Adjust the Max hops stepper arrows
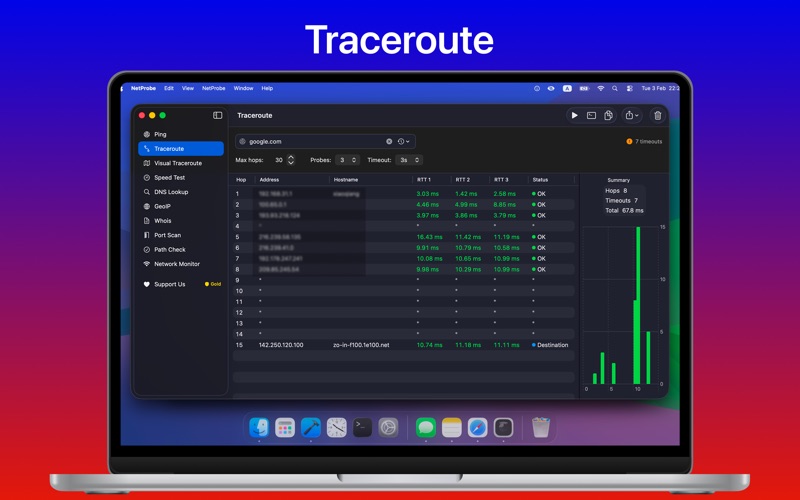800x500 pixels. (x=291, y=160)
